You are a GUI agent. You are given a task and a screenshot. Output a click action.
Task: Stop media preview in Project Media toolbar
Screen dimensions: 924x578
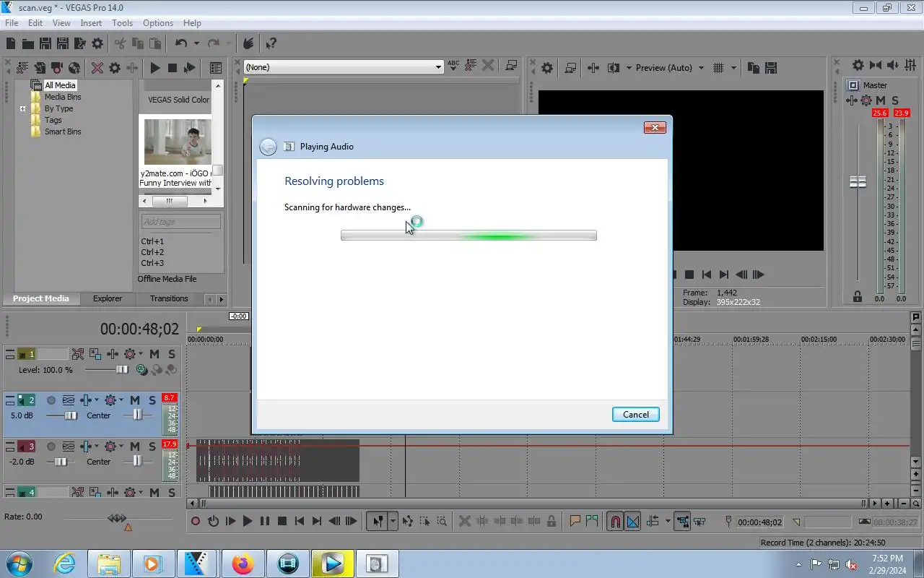173,67
